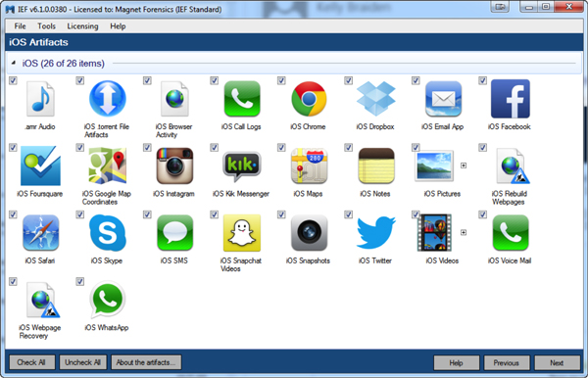Image resolution: width=588 pixels, height=378 pixels.
Task: Click the iOS Skype icon
Action: point(108,233)
